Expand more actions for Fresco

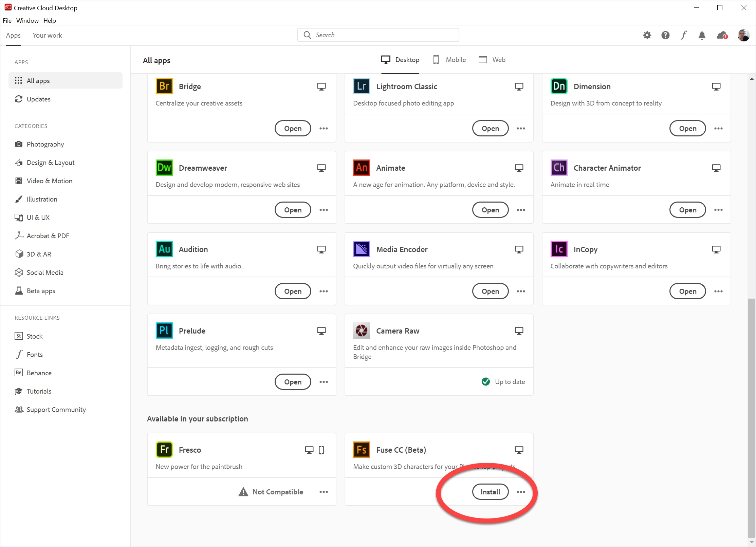[324, 492]
